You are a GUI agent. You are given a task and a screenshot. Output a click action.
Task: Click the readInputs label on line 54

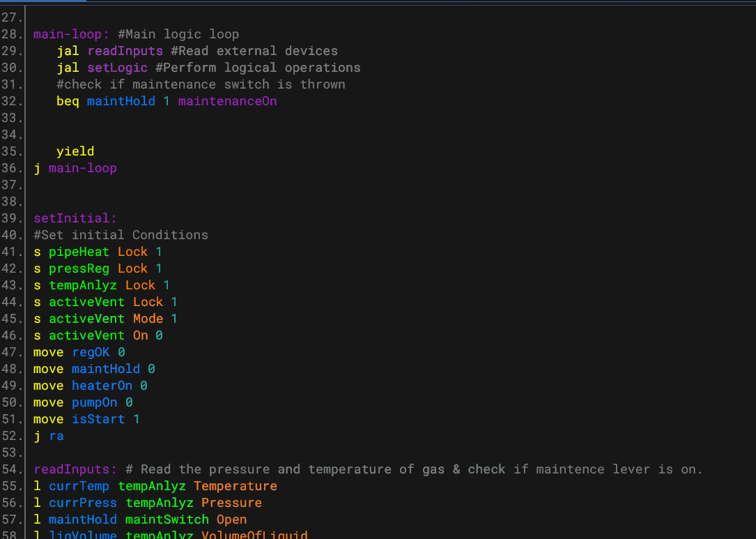pos(75,469)
